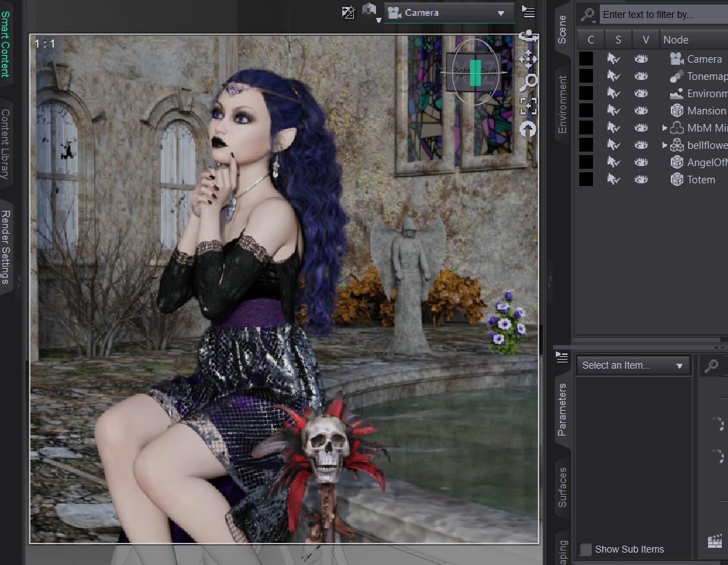Activate the zoom magnifier viewport icon
This screenshot has width=728, height=565.
pyautogui.click(x=528, y=83)
